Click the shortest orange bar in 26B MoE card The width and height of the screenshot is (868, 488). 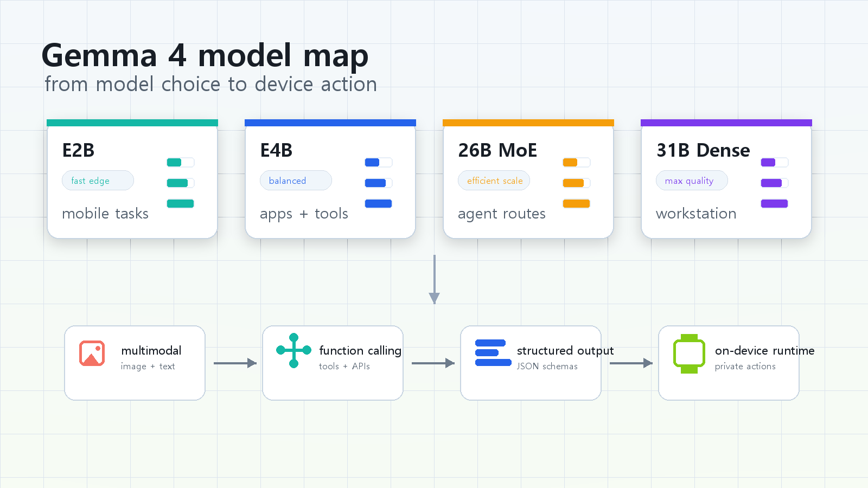[570, 162]
